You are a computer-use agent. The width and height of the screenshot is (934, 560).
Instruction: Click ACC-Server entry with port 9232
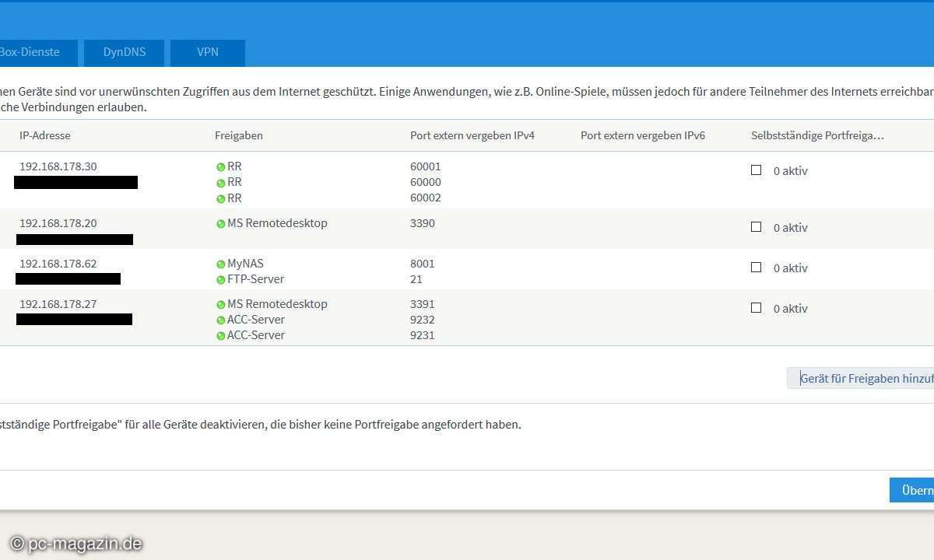point(256,320)
